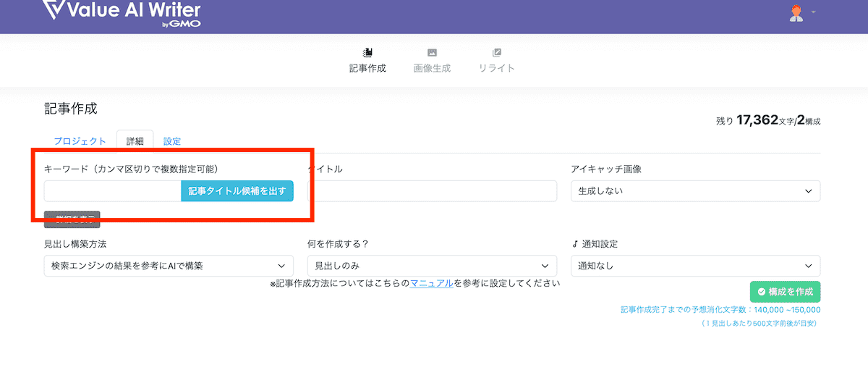Open the user avatar profile icon
868x378 pixels.
pos(796,13)
